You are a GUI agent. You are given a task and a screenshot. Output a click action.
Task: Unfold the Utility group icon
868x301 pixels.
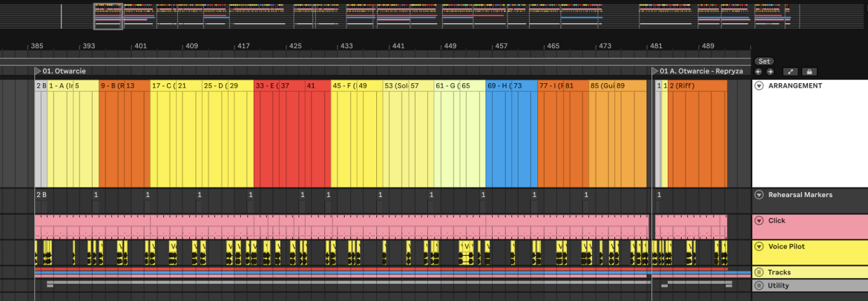[759, 285]
